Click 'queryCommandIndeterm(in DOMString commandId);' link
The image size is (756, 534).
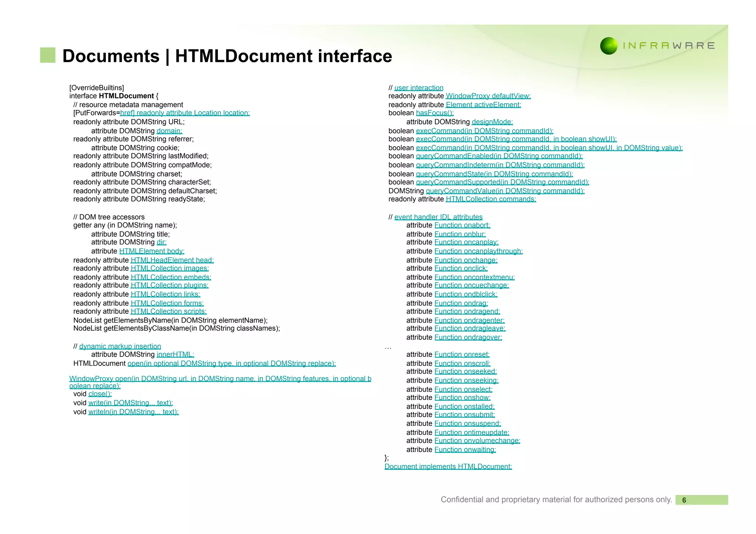500,165
